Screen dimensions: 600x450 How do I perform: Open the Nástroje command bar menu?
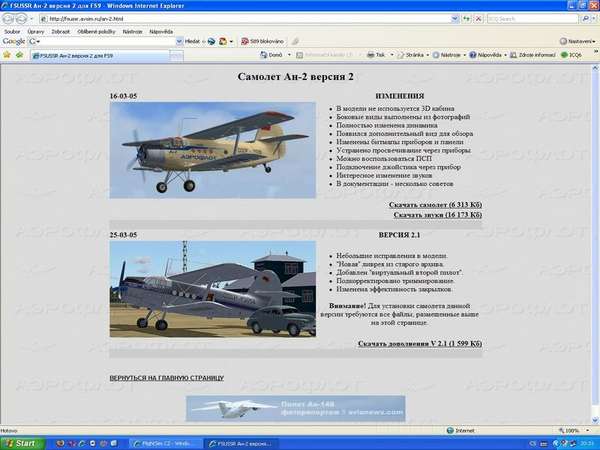449,55
